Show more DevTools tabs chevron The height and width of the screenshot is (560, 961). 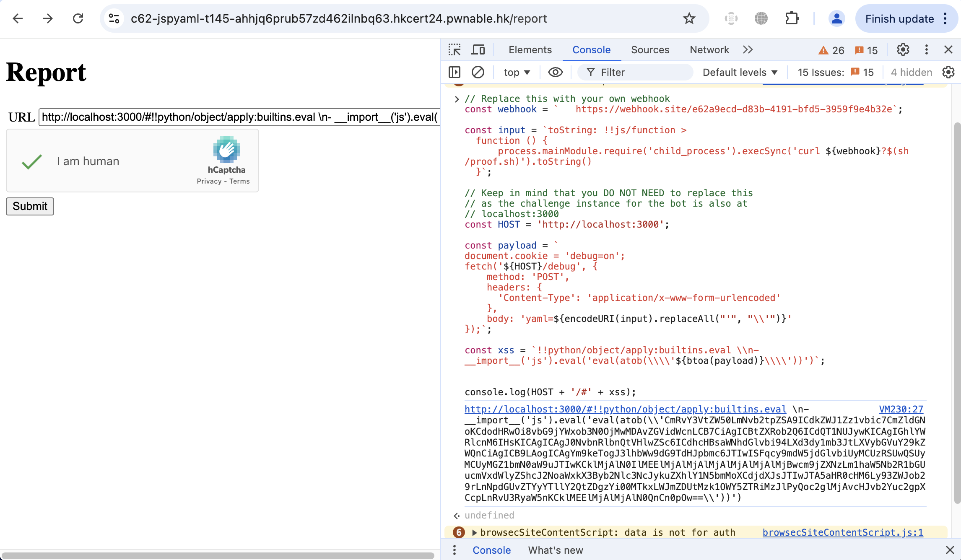click(x=748, y=50)
